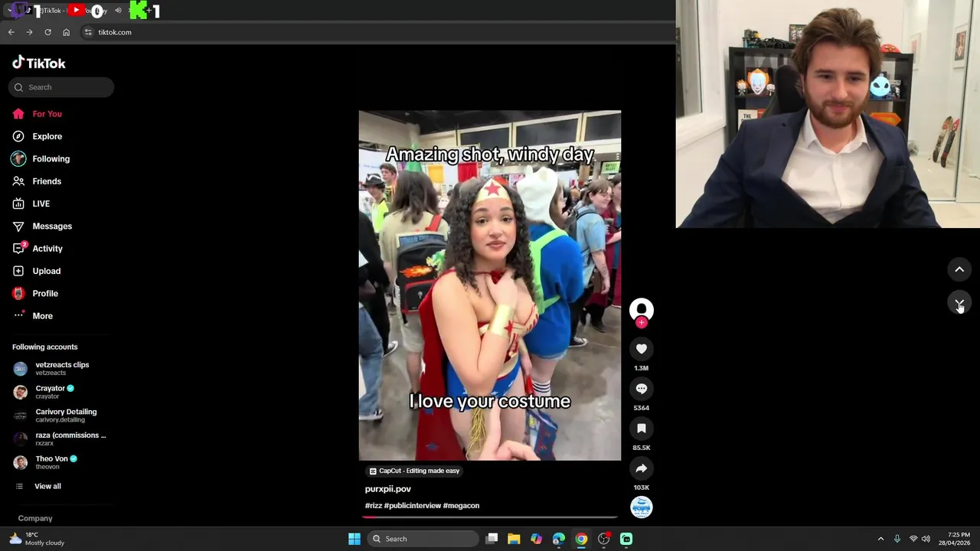
Task: Go to previous video with up chevron
Action: (x=959, y=269)
